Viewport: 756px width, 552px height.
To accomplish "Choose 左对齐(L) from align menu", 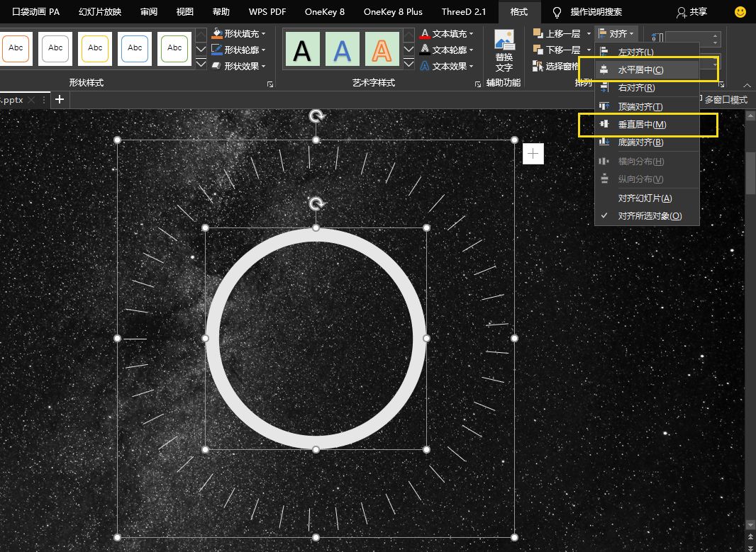I will [647, 52].
